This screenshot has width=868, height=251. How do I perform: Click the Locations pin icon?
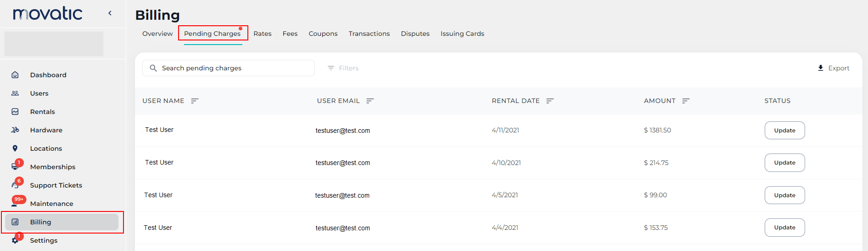click(x=15, y=148)
